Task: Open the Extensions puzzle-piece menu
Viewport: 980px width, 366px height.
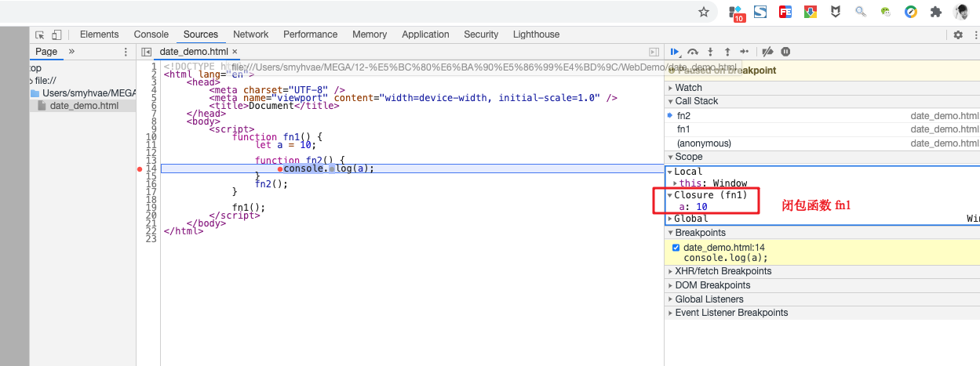Action: tap(935, 12)
